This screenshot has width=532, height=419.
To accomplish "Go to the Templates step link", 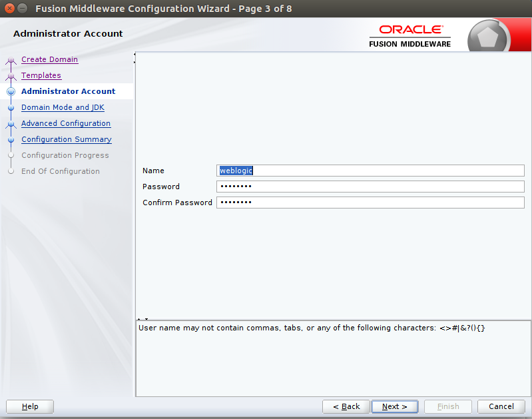I will tap(41, 75).
